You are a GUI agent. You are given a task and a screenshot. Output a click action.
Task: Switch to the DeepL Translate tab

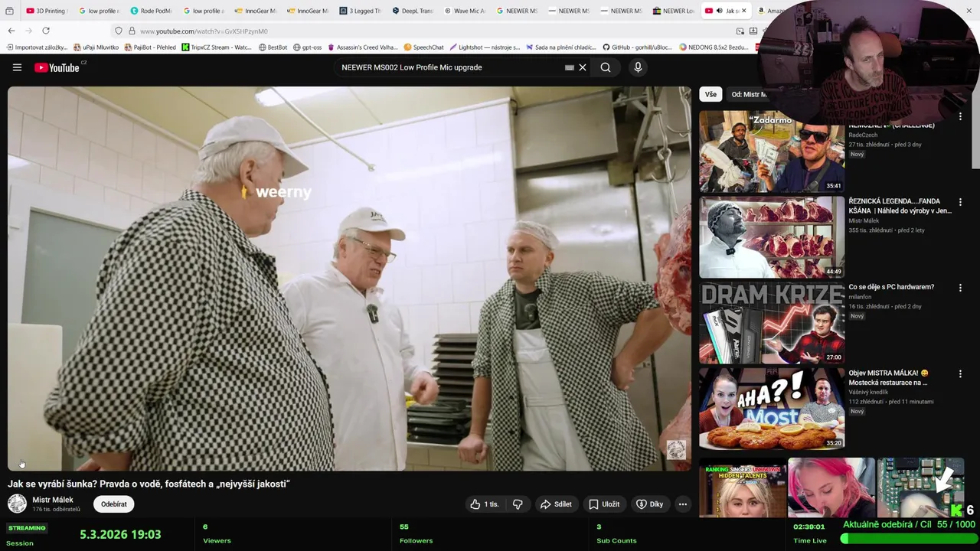coord(412,11)
